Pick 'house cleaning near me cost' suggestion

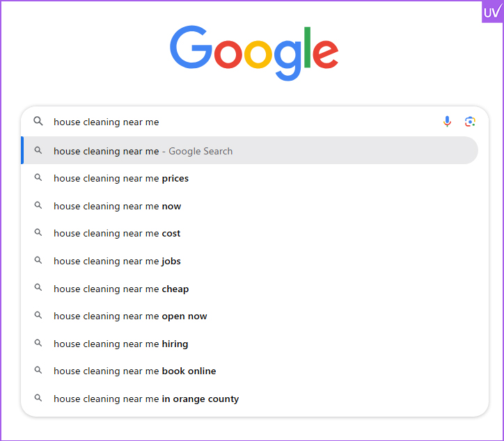pyautogui.click(x=117, y=234)
